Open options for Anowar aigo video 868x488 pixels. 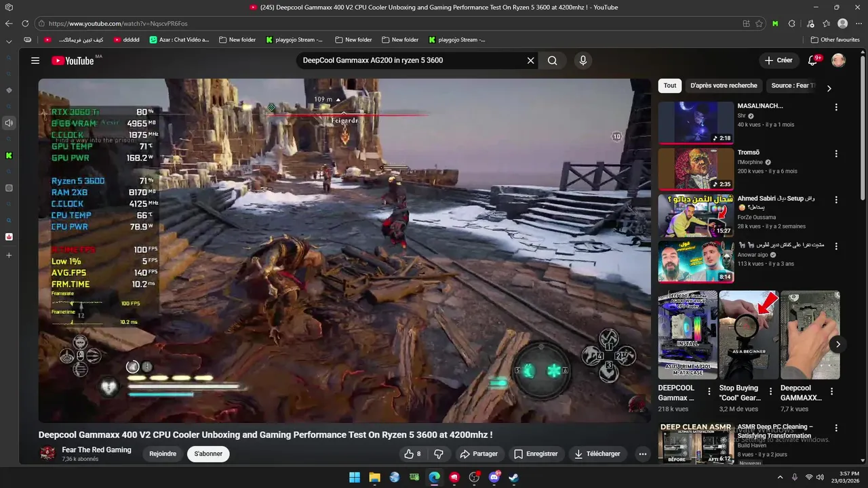tap(836, 246)
